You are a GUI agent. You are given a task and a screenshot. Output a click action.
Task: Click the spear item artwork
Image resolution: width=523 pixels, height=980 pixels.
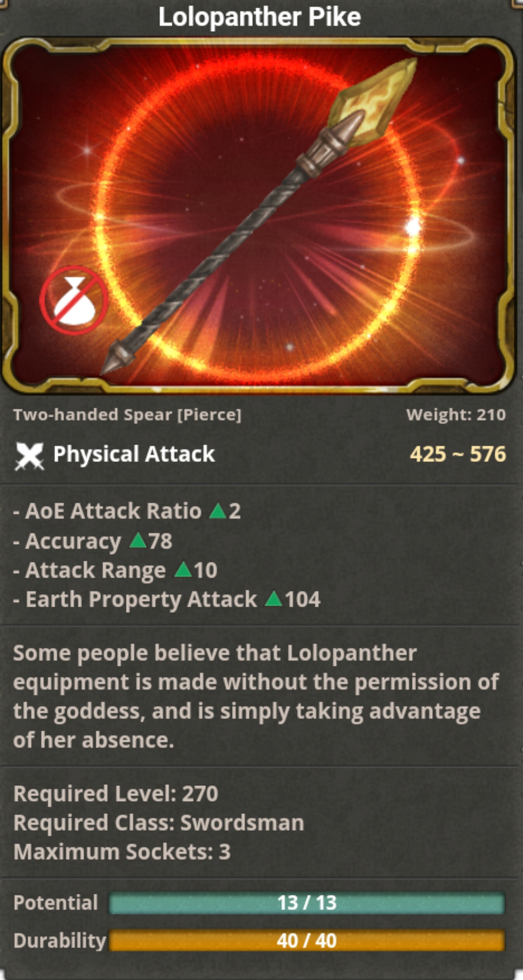[258, 216]
